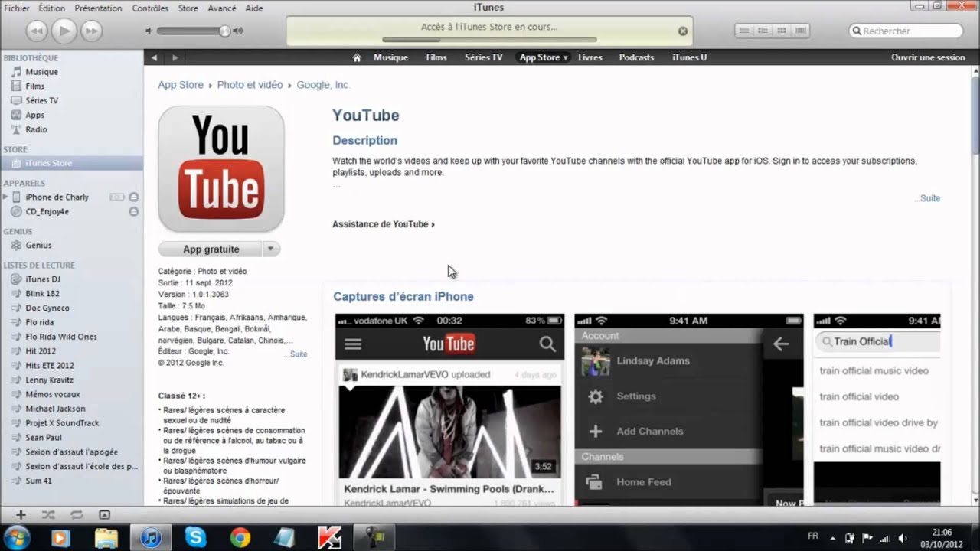This screenshot has height=551, width=980.
Task: Show or hide the artwork viewer
Action: tap(104, 515)
